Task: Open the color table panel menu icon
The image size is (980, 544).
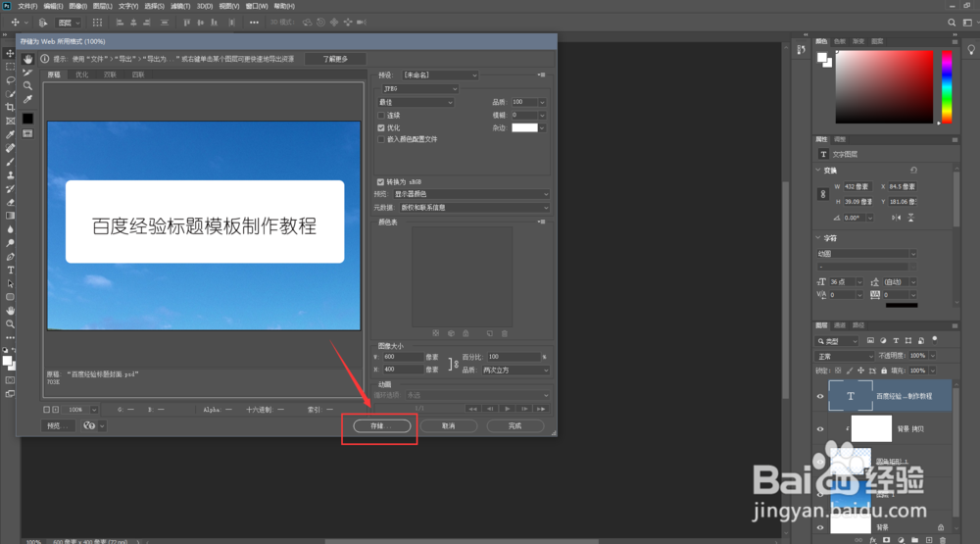Action: coord(541,222)
